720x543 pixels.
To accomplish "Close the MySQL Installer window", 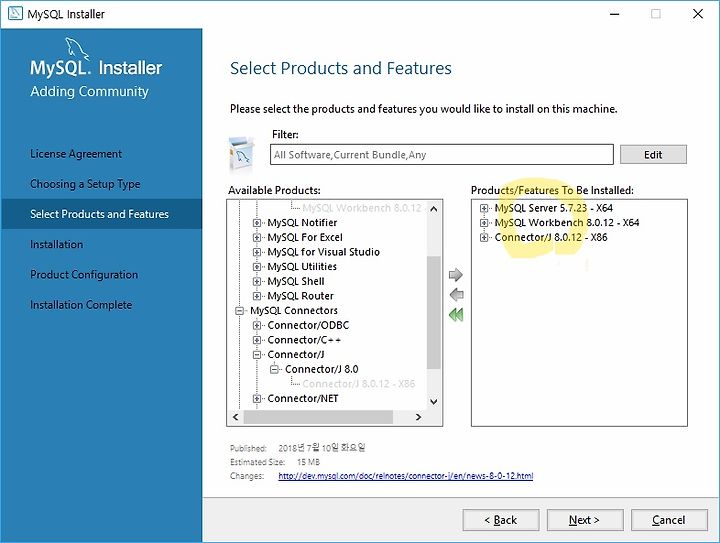I will coord(698,14).
